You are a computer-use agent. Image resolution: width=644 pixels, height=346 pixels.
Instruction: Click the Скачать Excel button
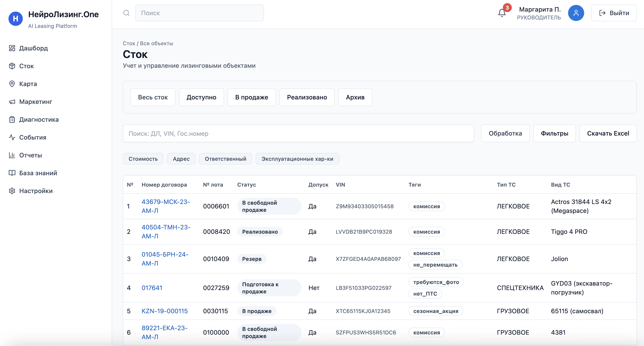(608, 133)
